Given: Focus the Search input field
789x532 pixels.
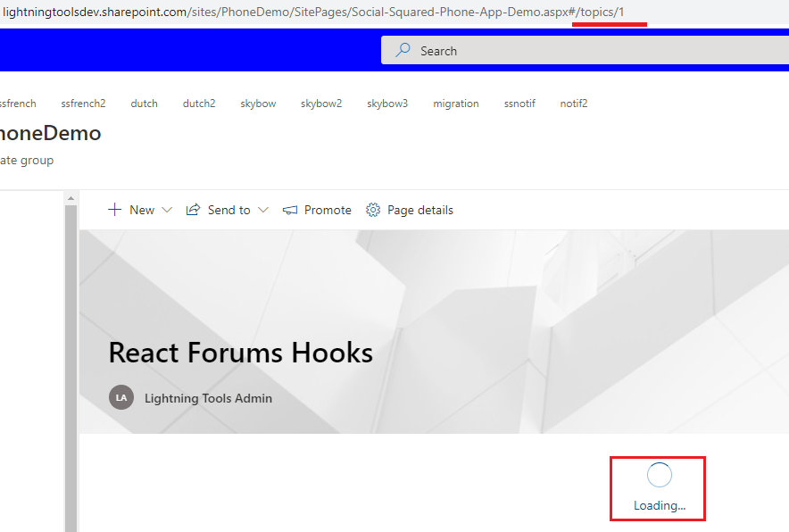Looking at the screenshot, I should coord(580,51).
